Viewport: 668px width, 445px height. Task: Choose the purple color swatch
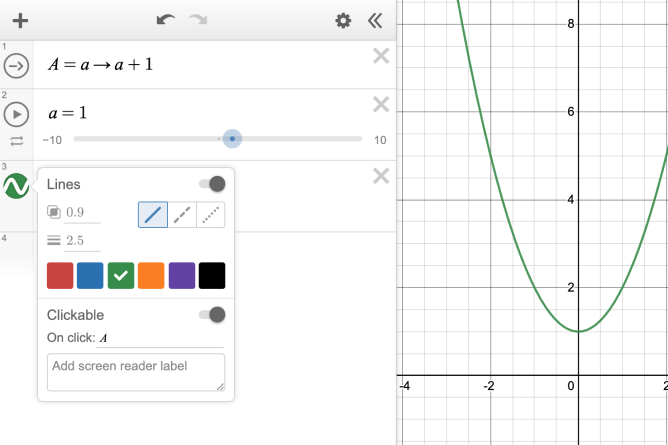[x=182, y=276]
